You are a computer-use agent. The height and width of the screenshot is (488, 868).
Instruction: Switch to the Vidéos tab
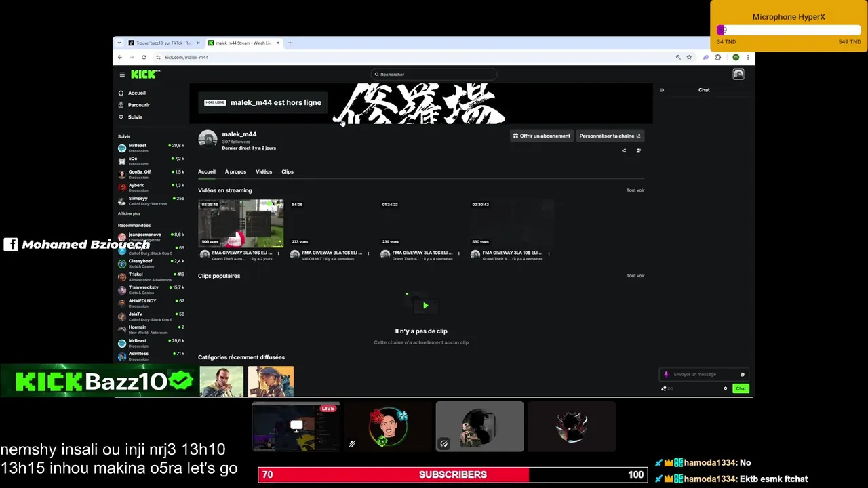pyautogui.click(x=264, y=171)
